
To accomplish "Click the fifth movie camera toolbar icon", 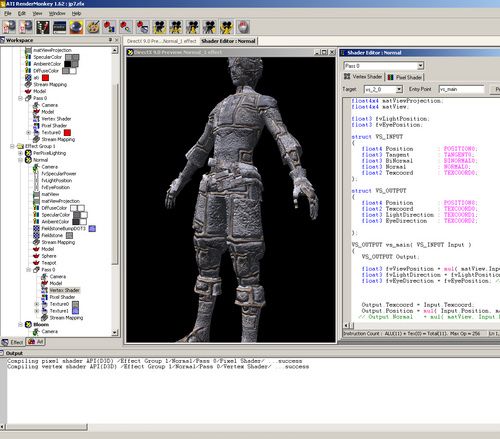I will pos(226,27).
